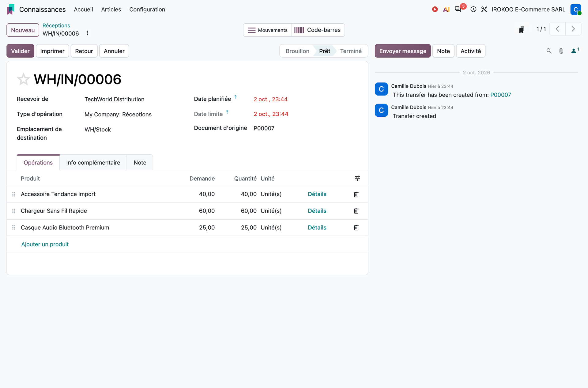Click the attachments paperclip icon
Image resolution: width=588 pixels, height=388 pixels.
tap(561, 51)
